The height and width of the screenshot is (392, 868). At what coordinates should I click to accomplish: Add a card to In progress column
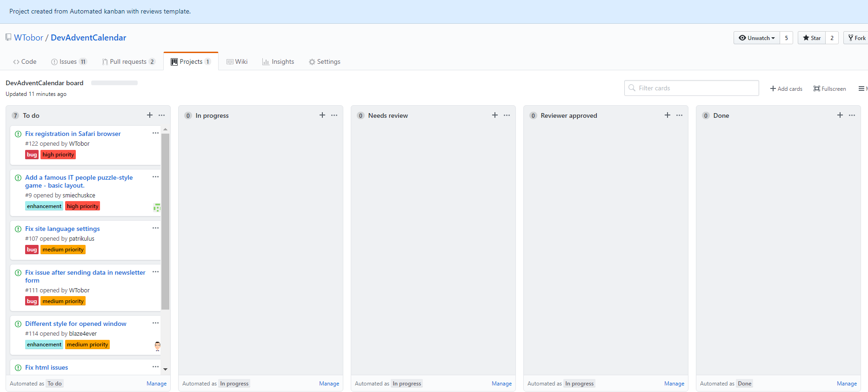322,115
